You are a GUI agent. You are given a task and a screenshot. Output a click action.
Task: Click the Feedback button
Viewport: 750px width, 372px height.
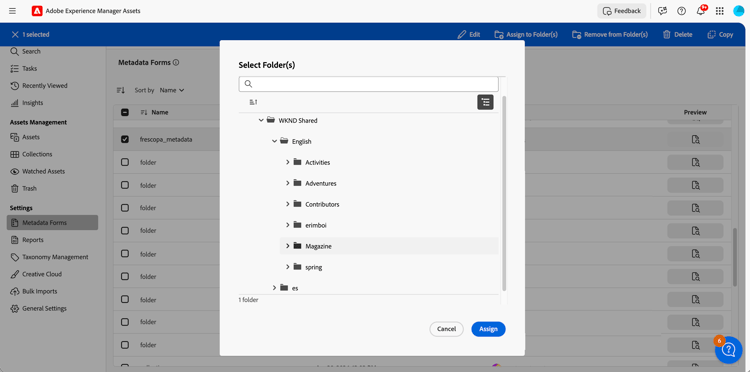(x=622, y=11)
